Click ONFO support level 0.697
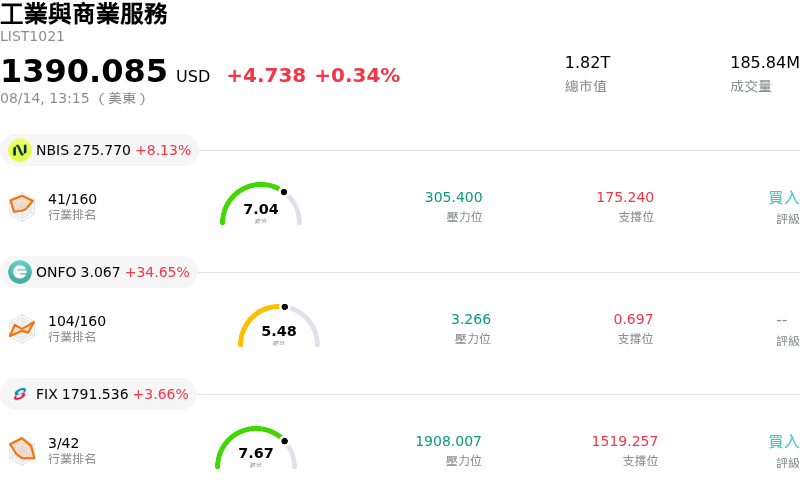Viewport: 800px width, 488px height. pyautogui.click(x=633, y=319)
